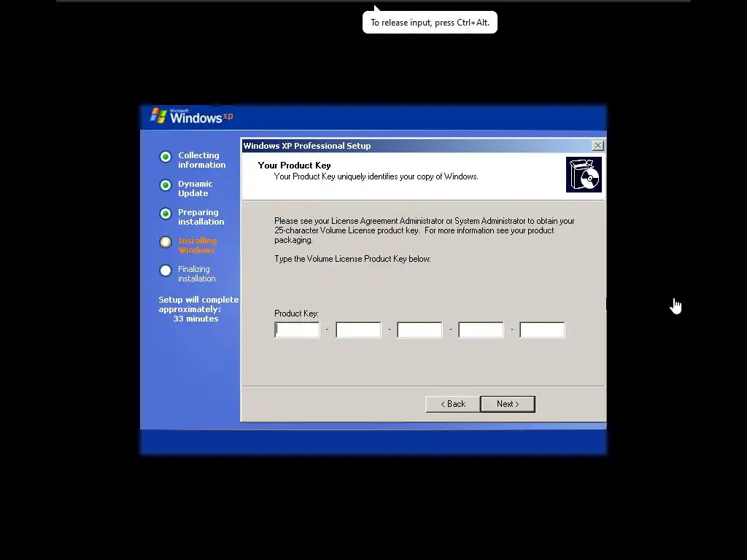
Task: Click the fifth Product Key field
Action: (542, 330)
